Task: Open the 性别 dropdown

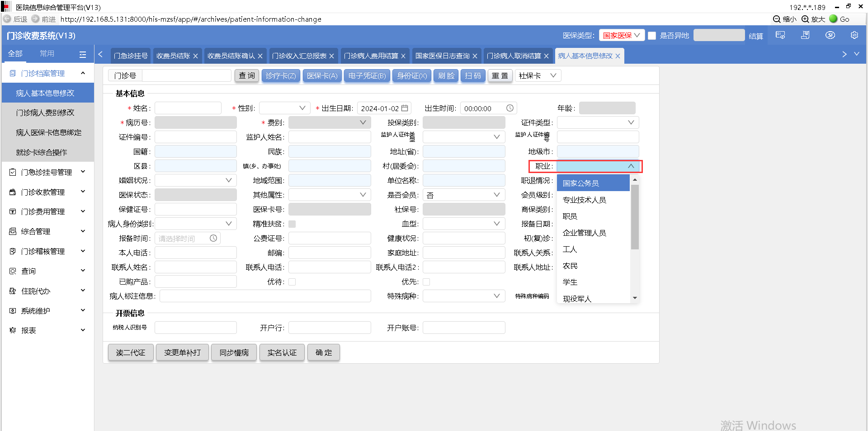Action: point(284,108)
